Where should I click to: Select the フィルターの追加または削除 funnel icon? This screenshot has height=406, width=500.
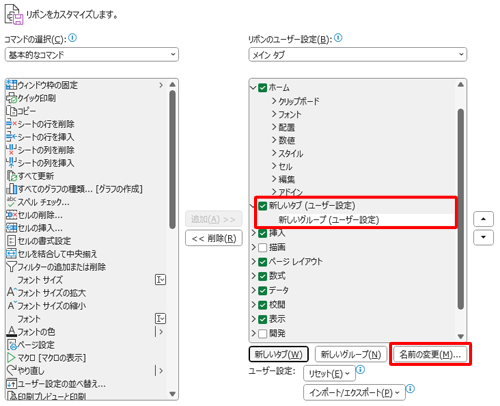click(11, 267)
